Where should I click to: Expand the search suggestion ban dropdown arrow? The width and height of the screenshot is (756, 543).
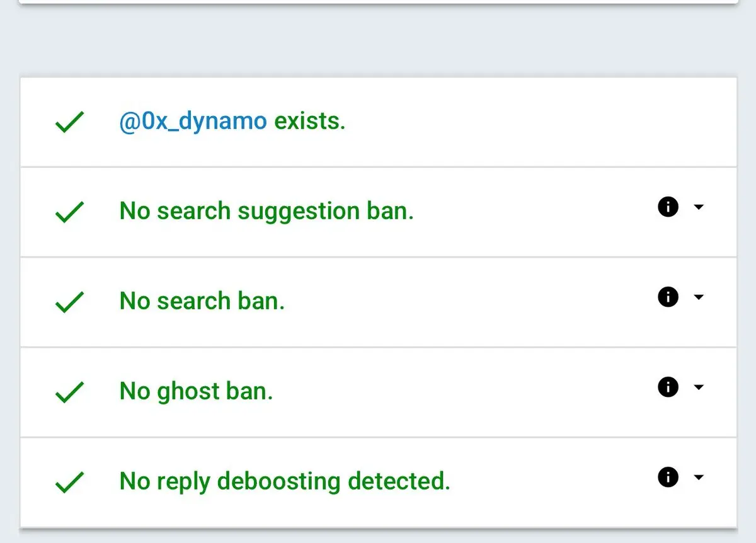click(x=698, y=207)
